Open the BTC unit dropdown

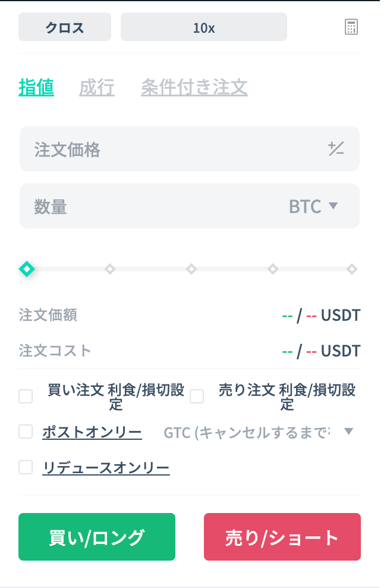point(313,207)
